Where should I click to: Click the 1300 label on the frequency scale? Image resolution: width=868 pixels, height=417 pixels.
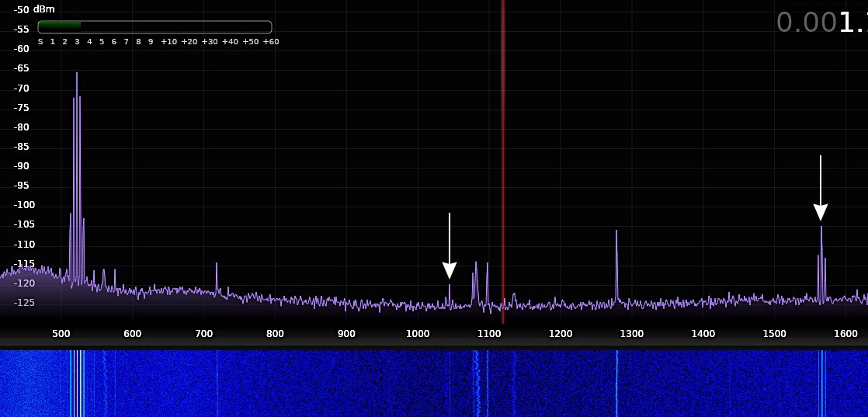(631, 334)
